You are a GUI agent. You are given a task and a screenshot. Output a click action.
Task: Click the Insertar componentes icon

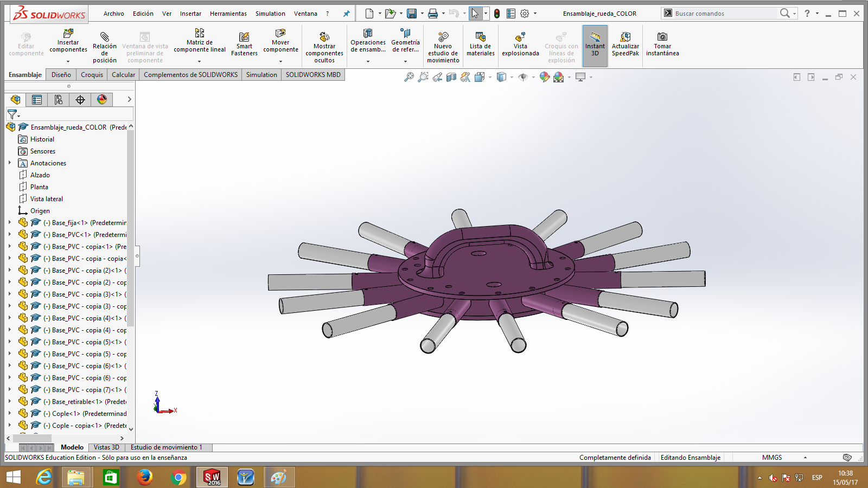click(x=68, y=33)
